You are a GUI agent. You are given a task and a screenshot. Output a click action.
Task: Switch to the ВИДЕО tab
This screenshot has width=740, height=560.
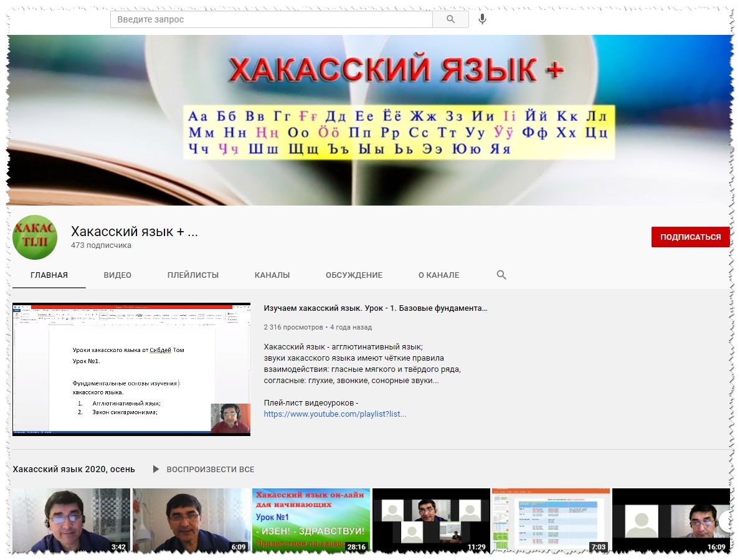point(117,275)
